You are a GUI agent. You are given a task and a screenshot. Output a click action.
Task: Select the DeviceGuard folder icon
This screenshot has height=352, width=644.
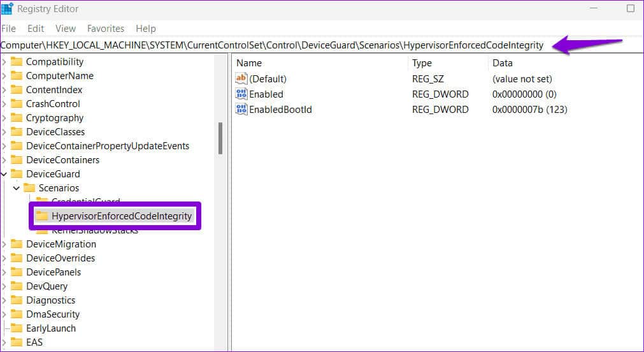pos(17,174)
